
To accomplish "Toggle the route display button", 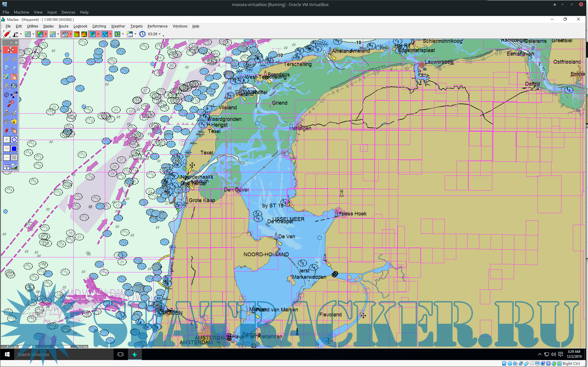I will (x=105, y=34).
